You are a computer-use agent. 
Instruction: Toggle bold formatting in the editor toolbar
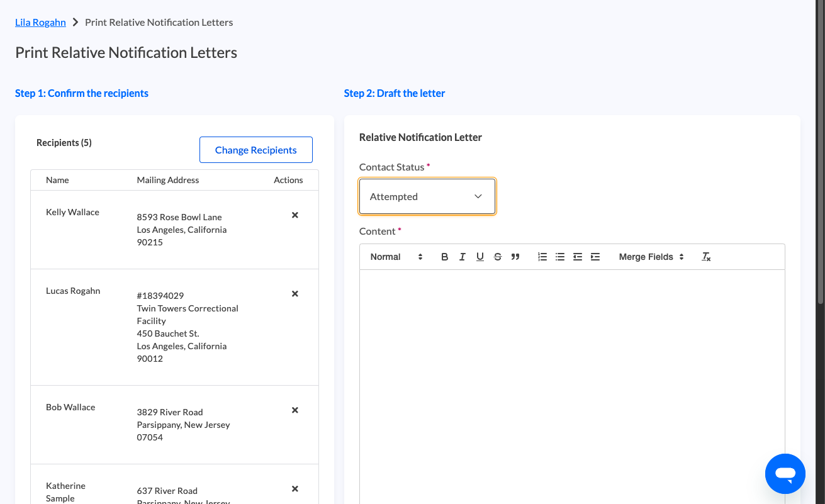click(x=444, y=257)
